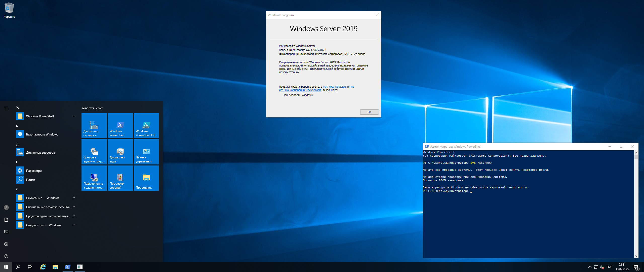Viewport: 644px width, 272px height.
Task: Open the license agreement link in dialog
Action: (316, 88)
